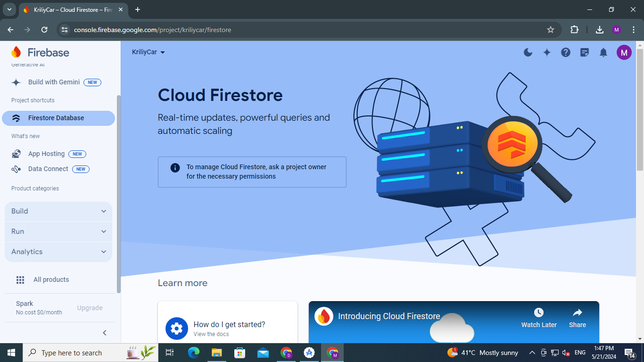644x362 pixels.
Task: Open the KriliyCar project dropdown
Action: [149, 52]
